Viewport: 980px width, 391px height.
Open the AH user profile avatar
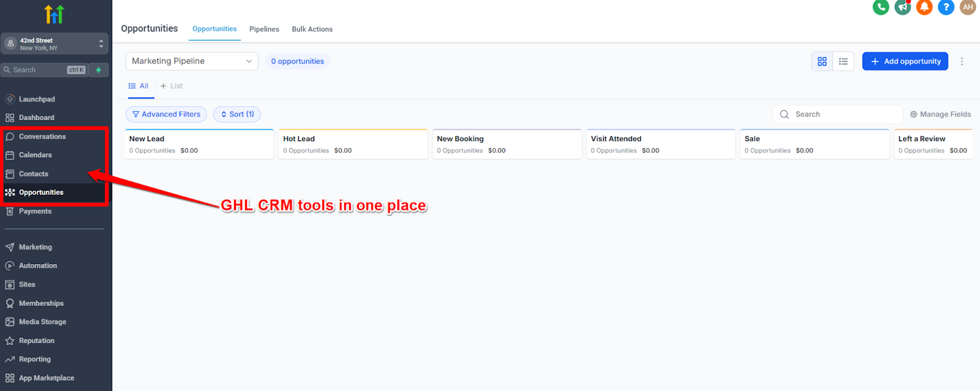968,7
